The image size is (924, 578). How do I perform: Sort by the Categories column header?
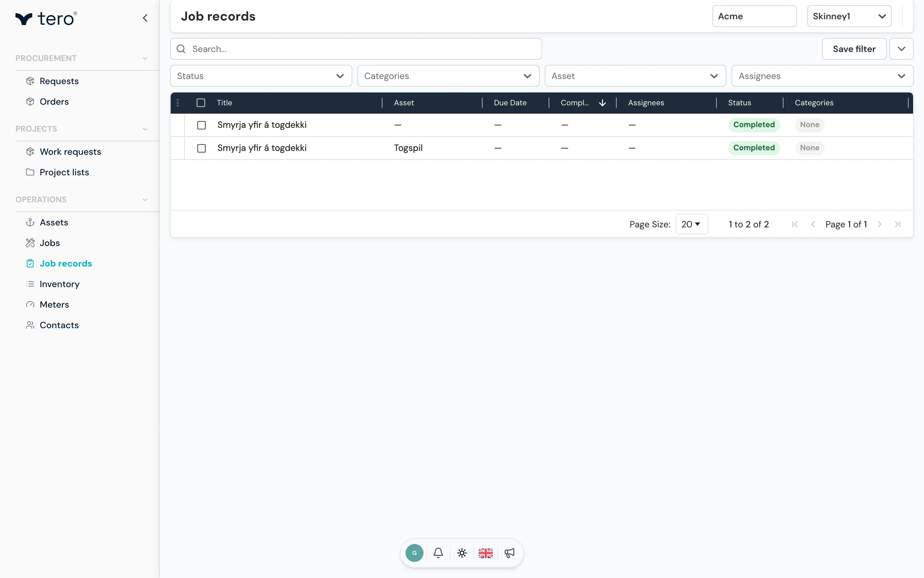814,103
